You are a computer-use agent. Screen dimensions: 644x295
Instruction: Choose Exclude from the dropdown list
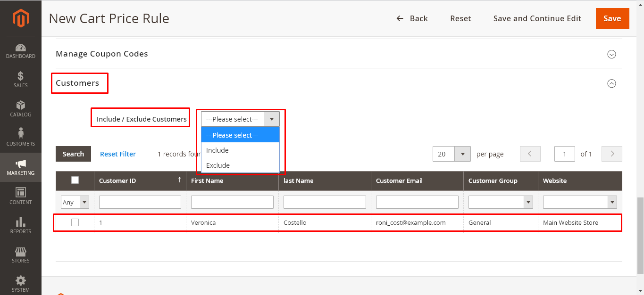point(218,165)
